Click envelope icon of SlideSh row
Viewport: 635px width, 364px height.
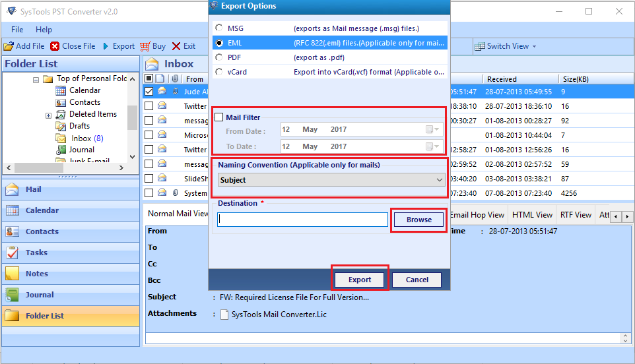(162, 178)
